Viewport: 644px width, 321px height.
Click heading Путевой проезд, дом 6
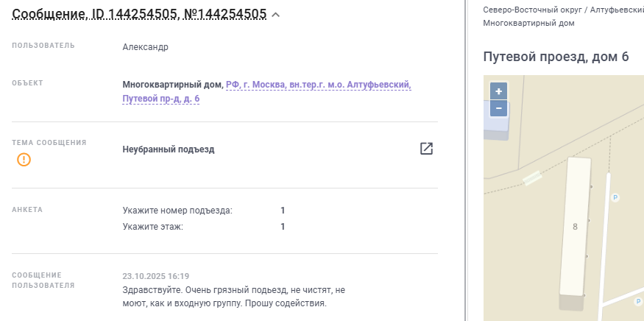click(x=556, y=57)
